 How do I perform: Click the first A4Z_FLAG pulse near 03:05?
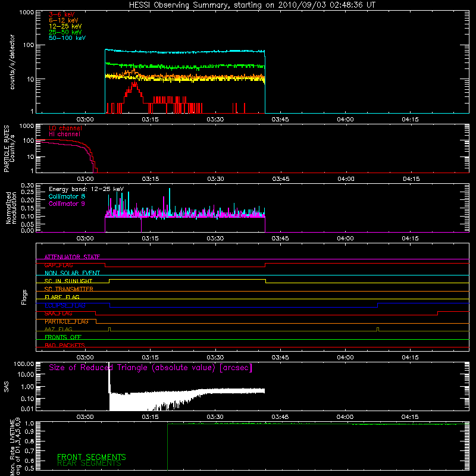pos(109,329)
